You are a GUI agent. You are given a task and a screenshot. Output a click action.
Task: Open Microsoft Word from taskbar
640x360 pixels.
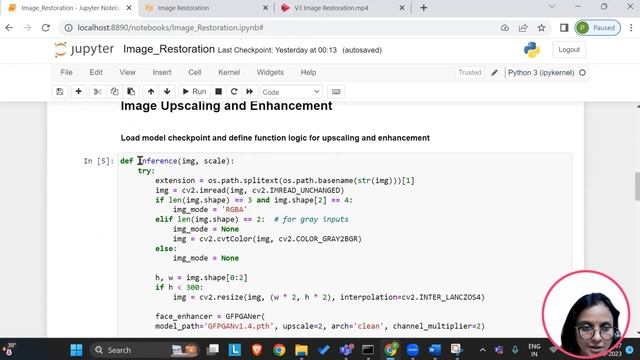pos(434,350)
